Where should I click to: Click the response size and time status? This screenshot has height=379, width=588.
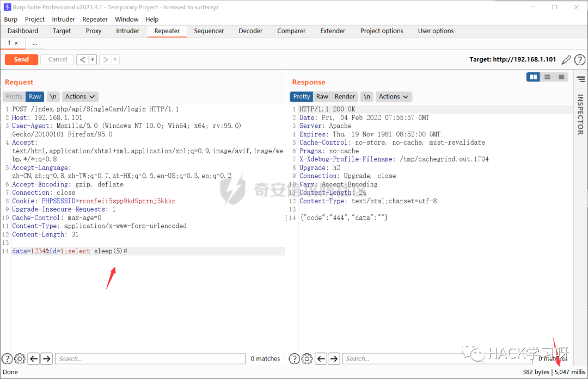coord(554,372)
